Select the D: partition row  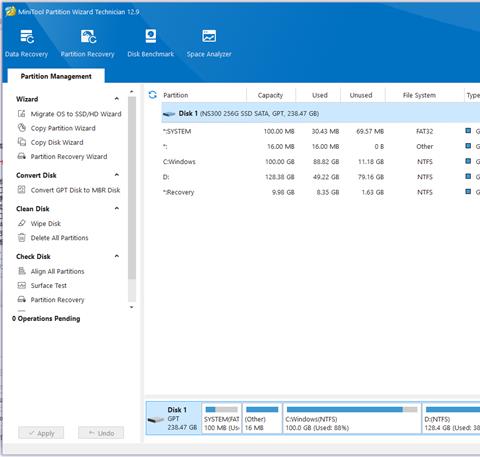click(x=321, y=177)
